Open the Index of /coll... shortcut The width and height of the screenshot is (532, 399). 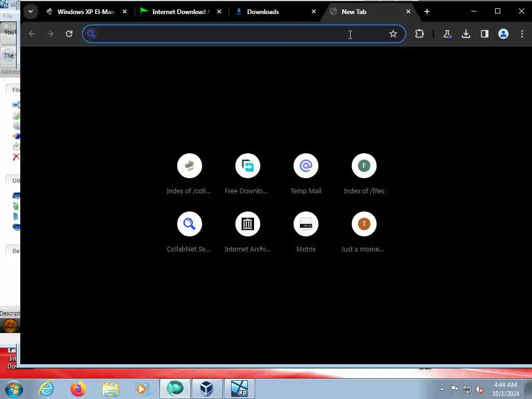(189, 175)
